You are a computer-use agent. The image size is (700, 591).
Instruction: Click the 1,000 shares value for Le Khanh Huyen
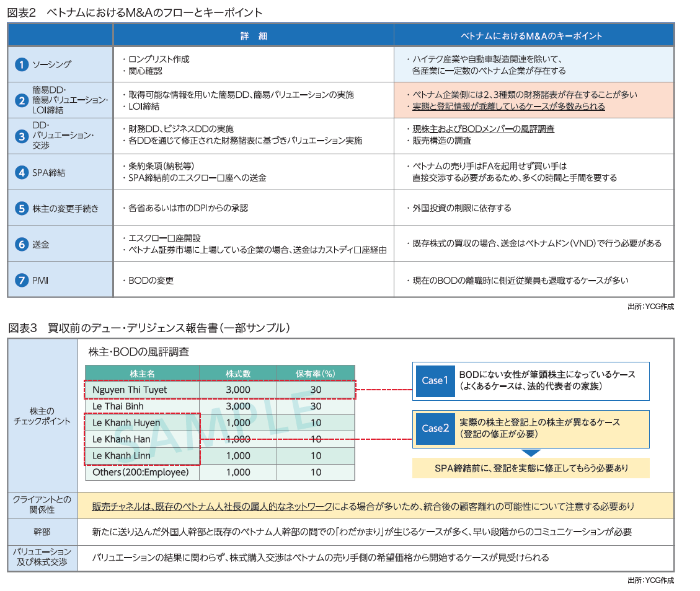point(238,423)
